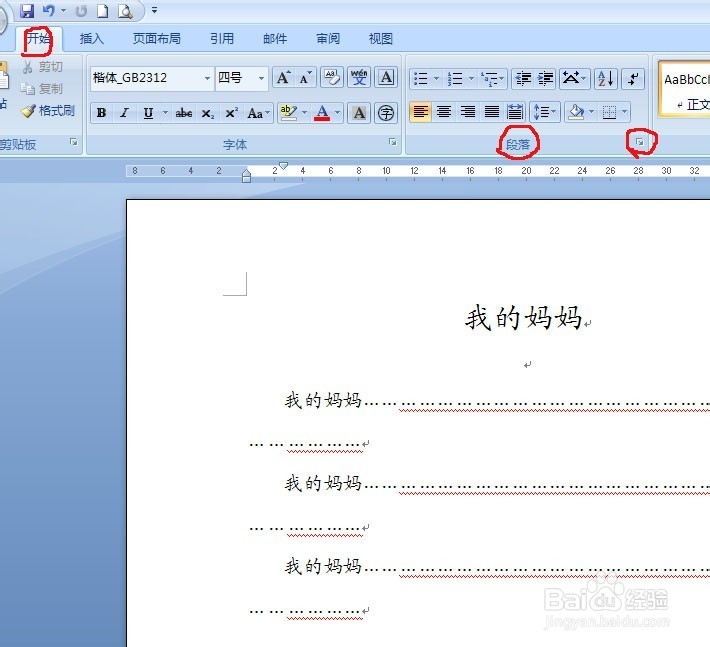Open the Change Case (Aa) menu

(x=258, y=113)
